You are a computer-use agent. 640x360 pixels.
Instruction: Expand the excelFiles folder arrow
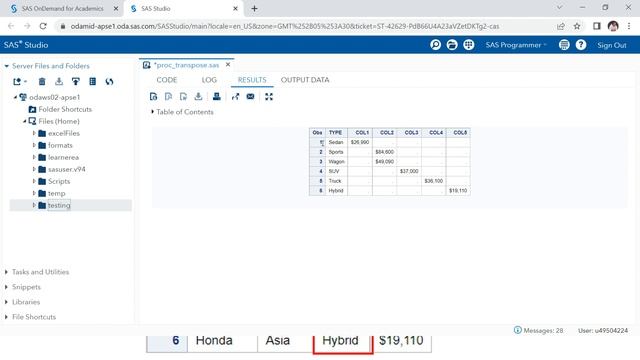tap(34, 133)
